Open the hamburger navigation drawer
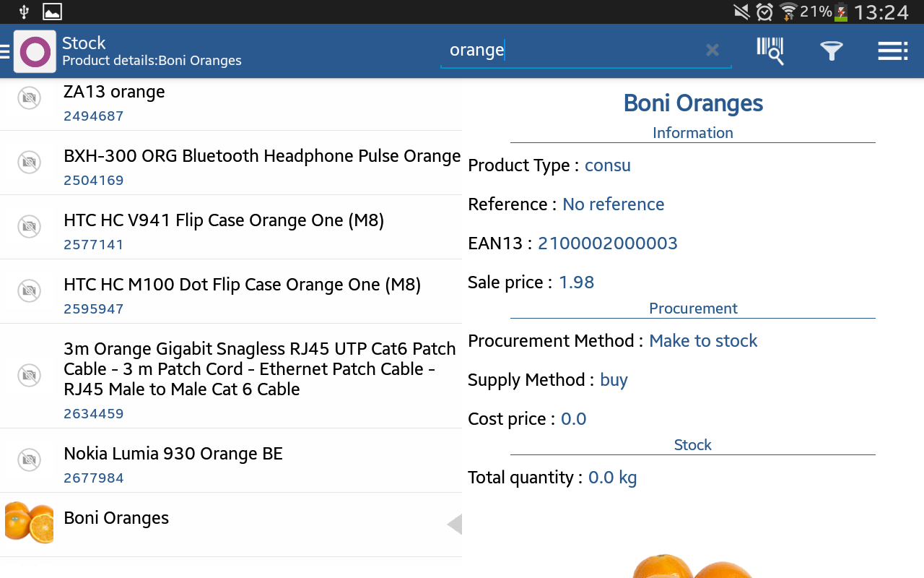This screenshot has width=924, height=578. [x=5, y=51]
